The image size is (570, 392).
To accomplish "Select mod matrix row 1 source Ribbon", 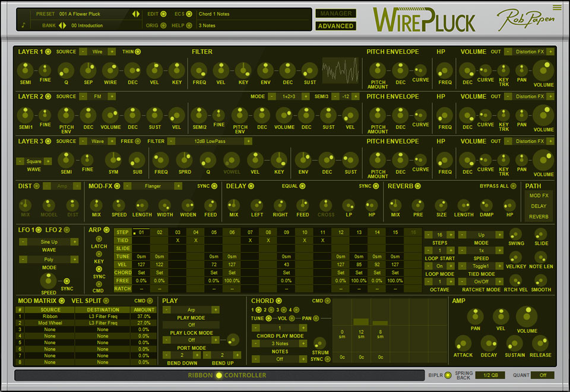I will 50,317.
